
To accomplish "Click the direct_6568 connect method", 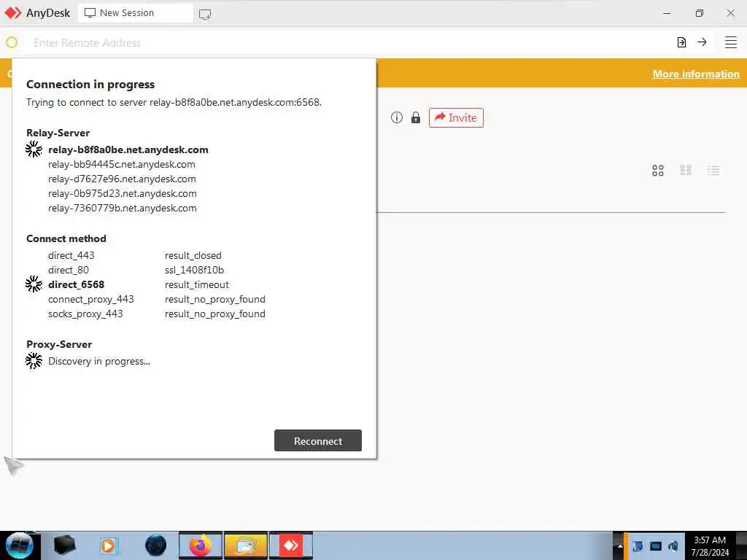I will [76, 284].
